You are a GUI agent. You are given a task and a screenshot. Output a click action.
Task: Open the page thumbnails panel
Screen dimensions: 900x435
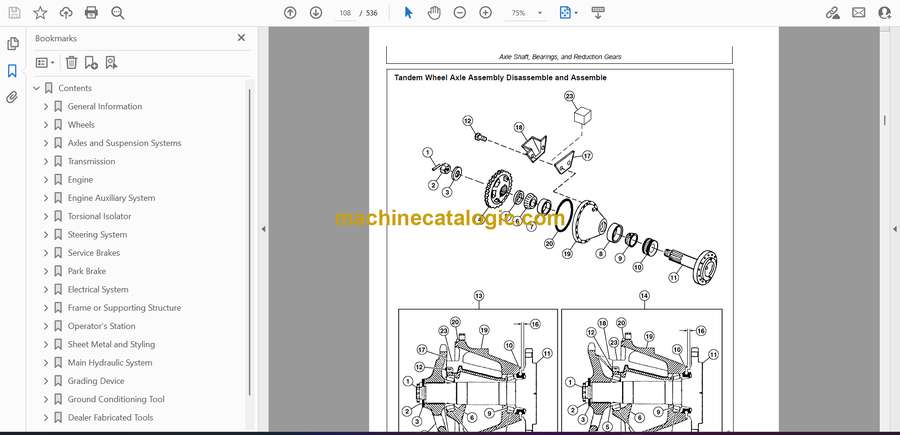click(x=13, y=44)
